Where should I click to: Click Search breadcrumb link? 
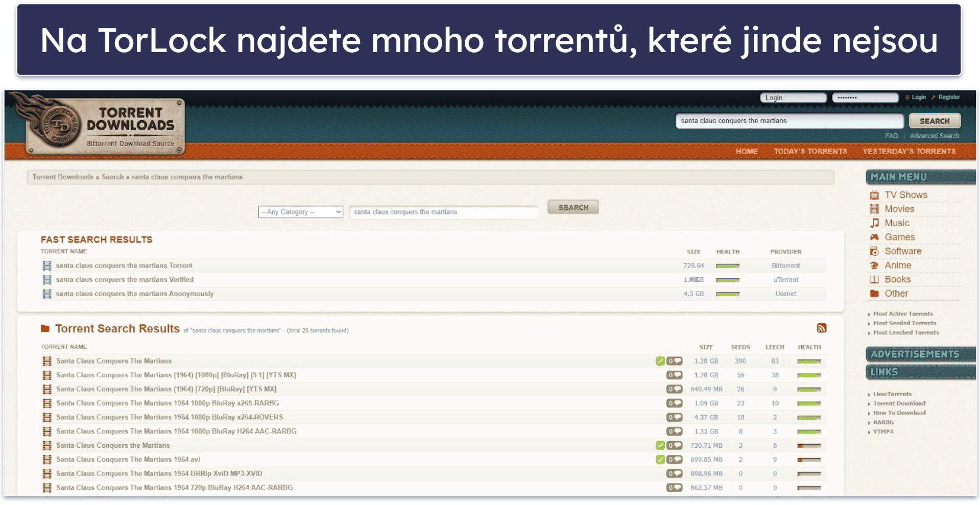[112, 177]
